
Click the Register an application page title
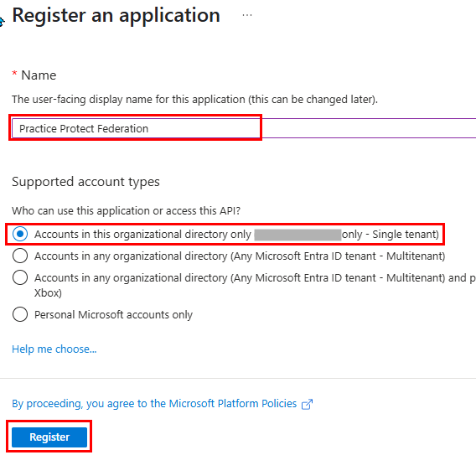(x=116, y=15)
